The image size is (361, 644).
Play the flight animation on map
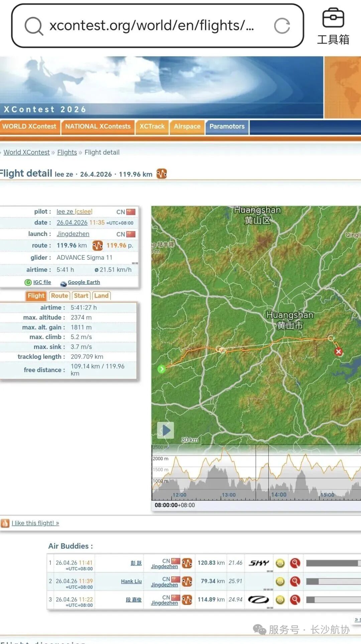tap(165, 430)
